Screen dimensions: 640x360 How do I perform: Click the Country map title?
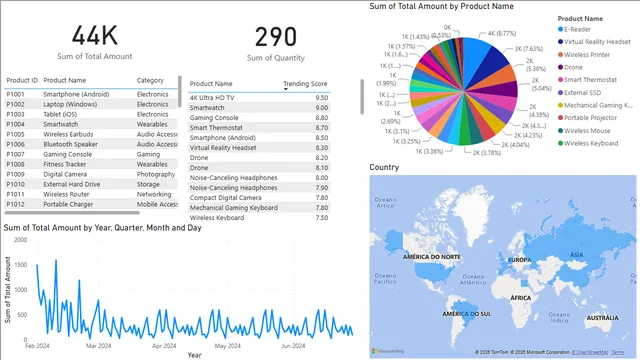384,167
